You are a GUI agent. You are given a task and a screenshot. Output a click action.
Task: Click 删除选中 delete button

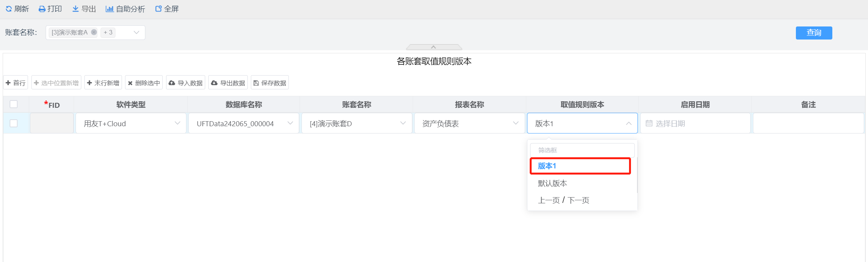coord(144,82)
